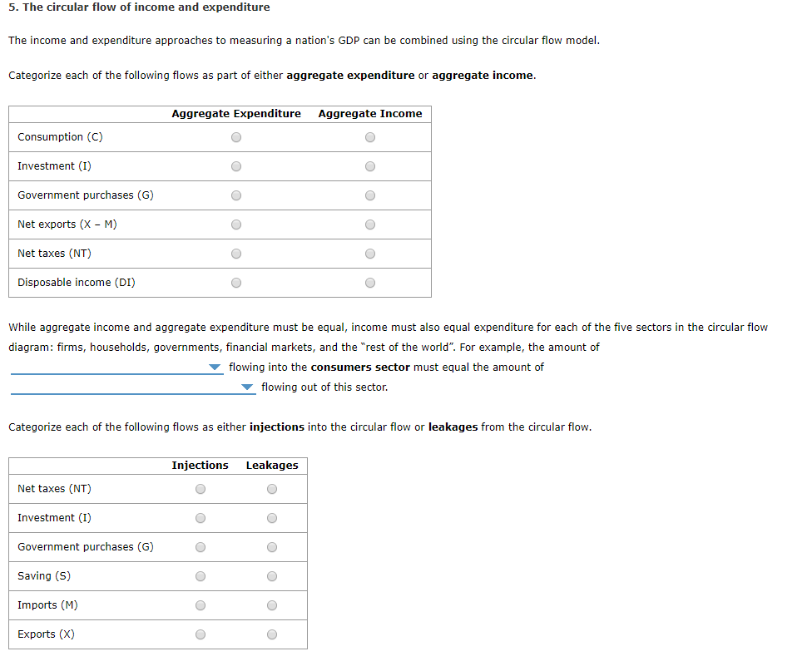Mark Consumption (C) as Aggregate Income

pyautogui.click(x=370, y=137)
